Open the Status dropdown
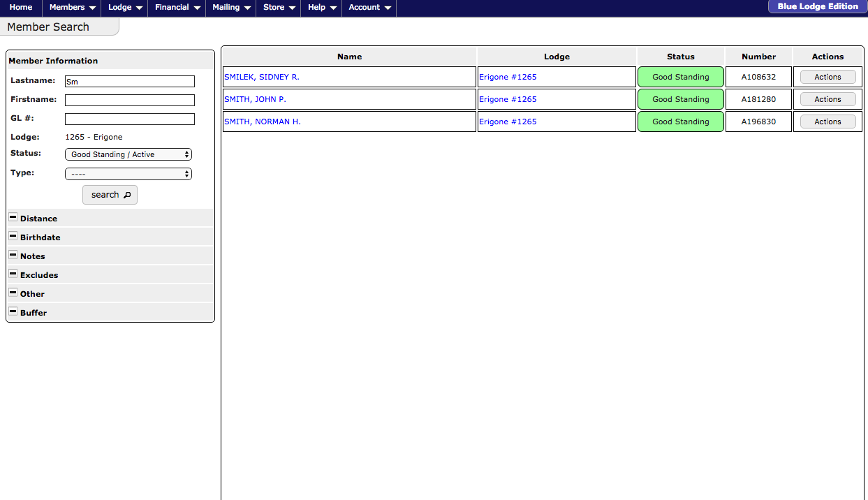The height and width of the screenshot is (500, 868). (128, 154)
